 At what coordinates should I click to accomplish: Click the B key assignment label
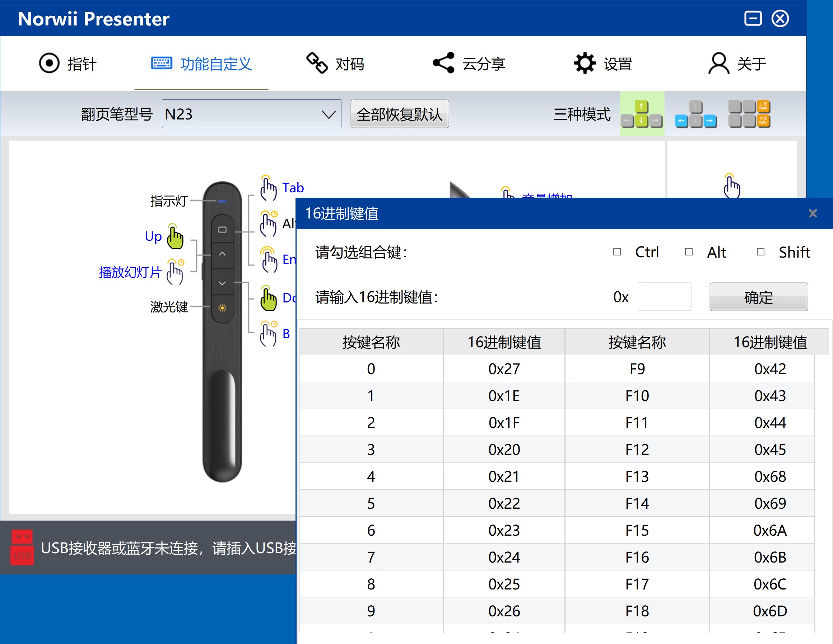(286, 333)
